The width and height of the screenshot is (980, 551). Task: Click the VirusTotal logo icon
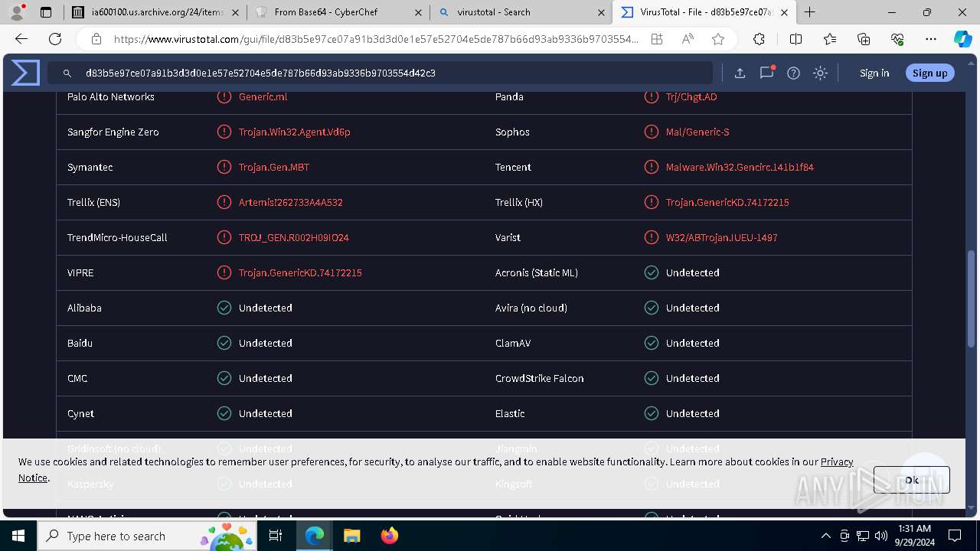tap(25, 73)
